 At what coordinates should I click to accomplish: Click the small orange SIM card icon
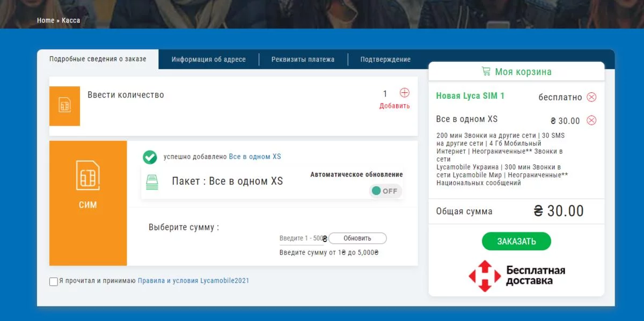[64, 106]
